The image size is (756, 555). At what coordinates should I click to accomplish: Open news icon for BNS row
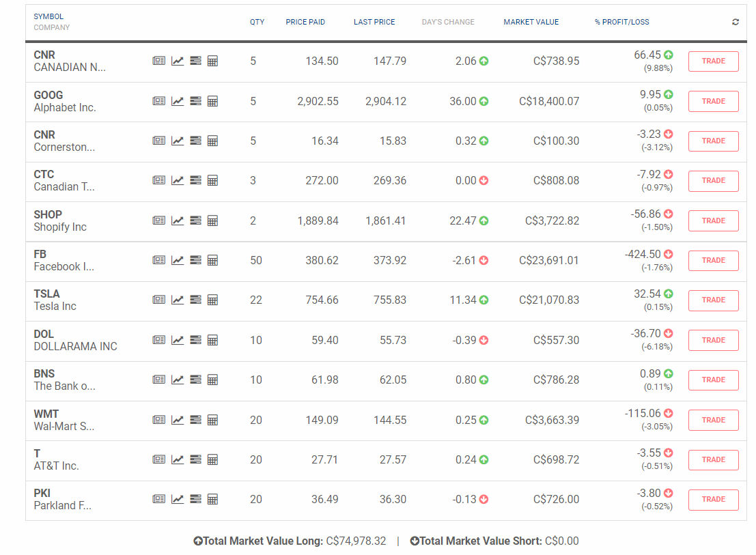[x=158, y=380]
